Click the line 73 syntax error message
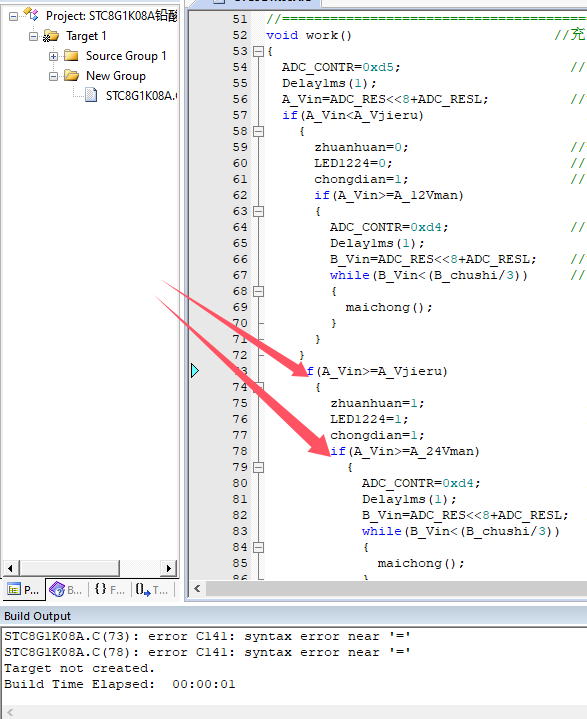The image size is (587, 719). point(207,636)
